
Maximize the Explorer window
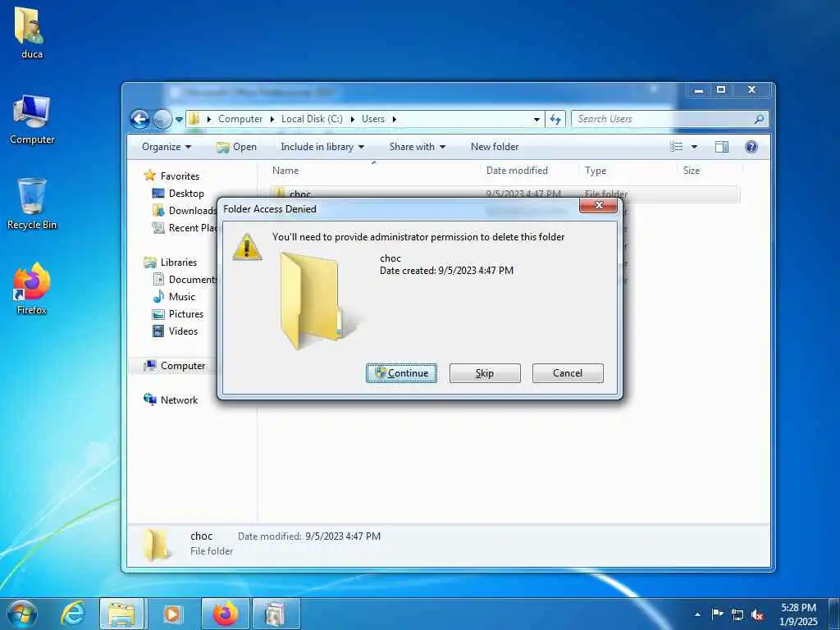tap(721, 90)
